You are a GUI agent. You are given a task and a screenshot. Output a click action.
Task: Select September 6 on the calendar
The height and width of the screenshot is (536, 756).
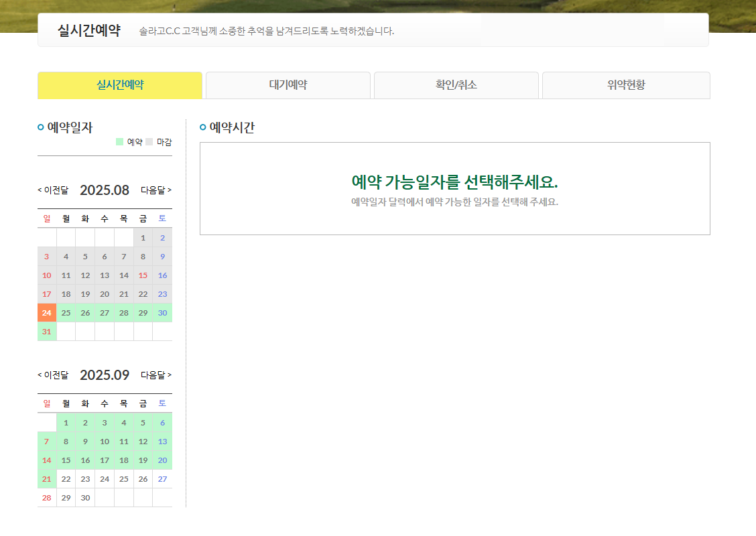tap(162, 423)
